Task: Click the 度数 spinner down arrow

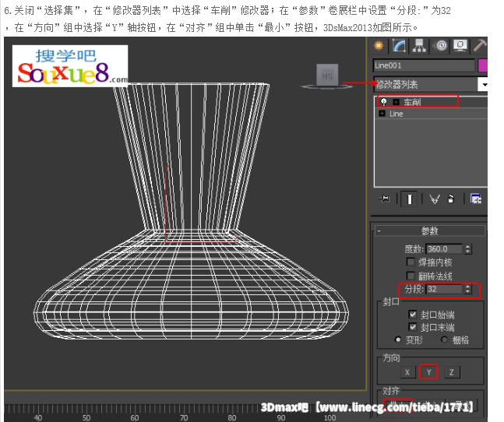Action: [467, 251]
